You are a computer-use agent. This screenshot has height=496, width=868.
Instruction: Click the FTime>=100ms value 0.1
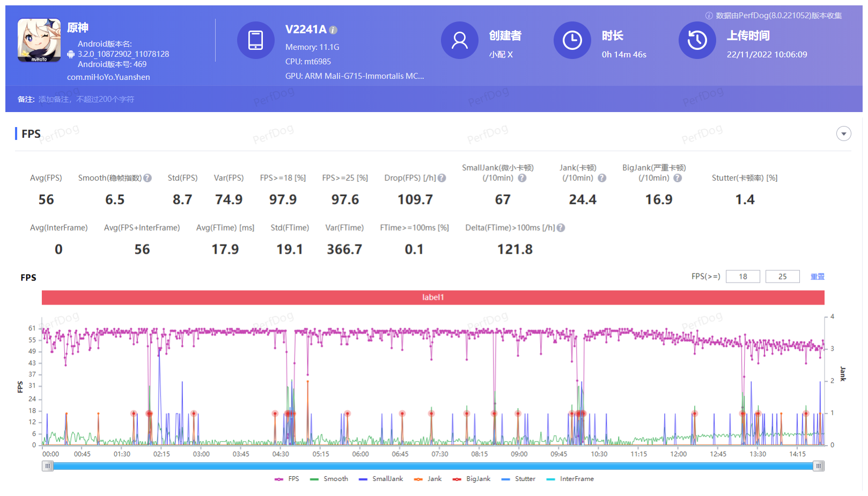tap(414, 249)
